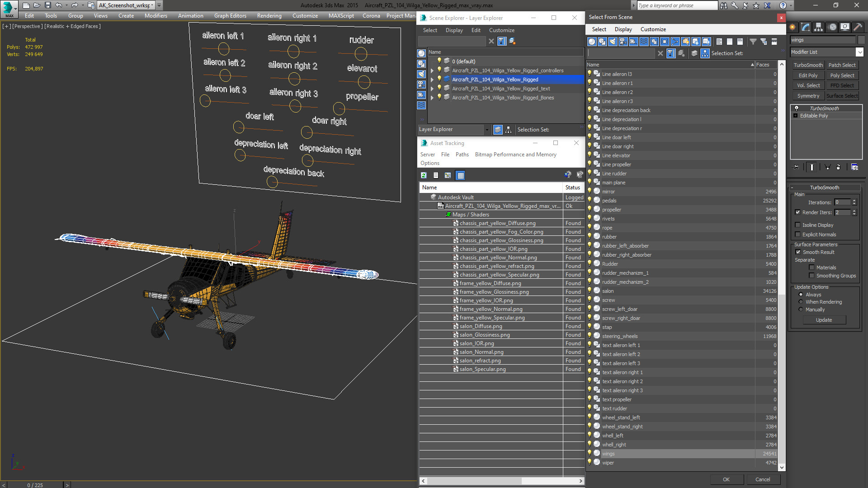The width and height of the screenshot is (868, 488).
Task: Enable the Smooth Result checkbox
Action: pyautogui.click(x=798, y=252)
